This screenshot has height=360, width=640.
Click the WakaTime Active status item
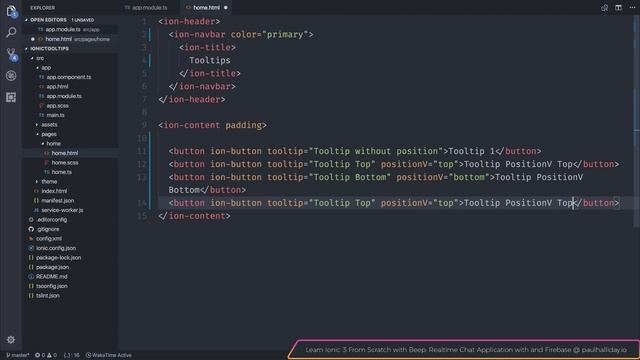click(109, 355)
